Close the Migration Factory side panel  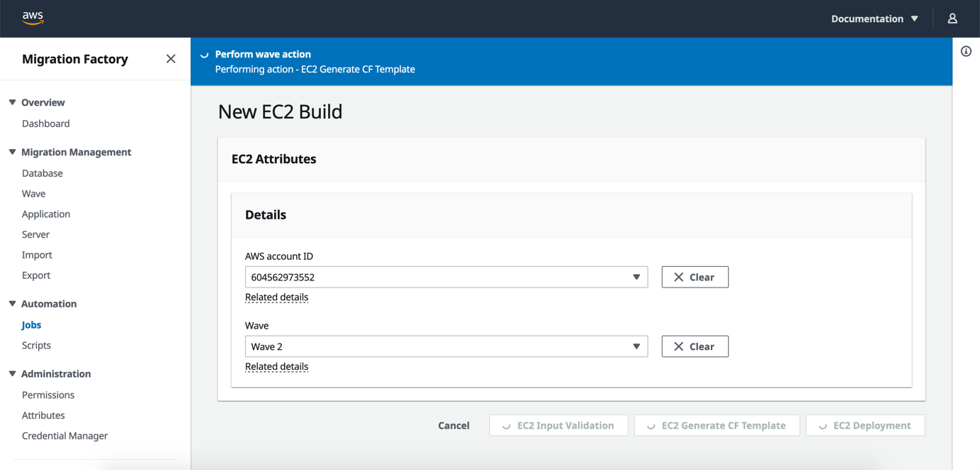coord(170,58)
